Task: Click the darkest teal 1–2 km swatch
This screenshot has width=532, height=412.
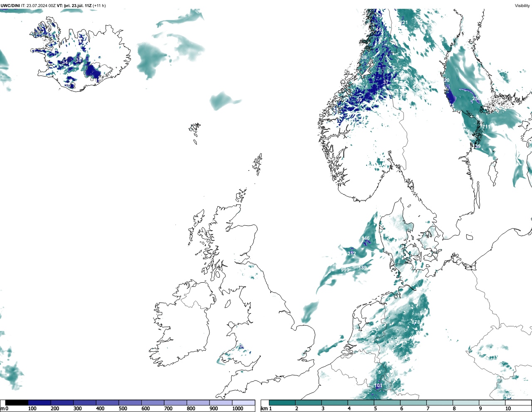Action: point(282,402)
